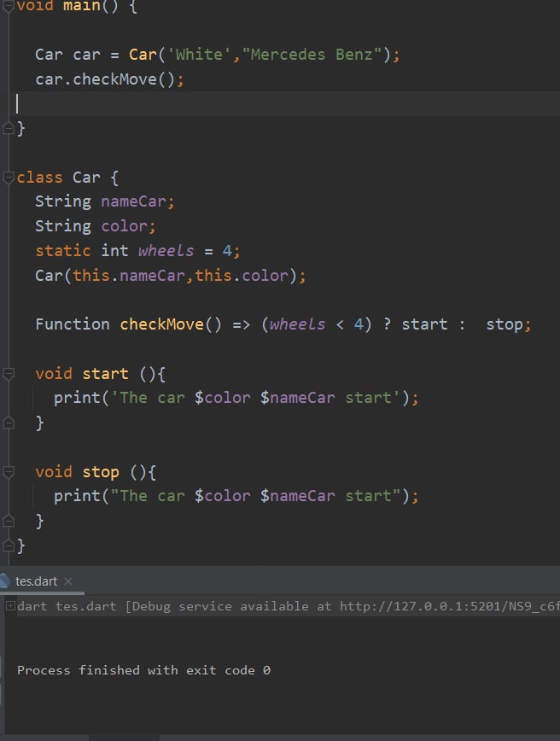This screenshot has width=560, height=741.
Task: Collapse the main() function fold marker
Action: point(8,6)
